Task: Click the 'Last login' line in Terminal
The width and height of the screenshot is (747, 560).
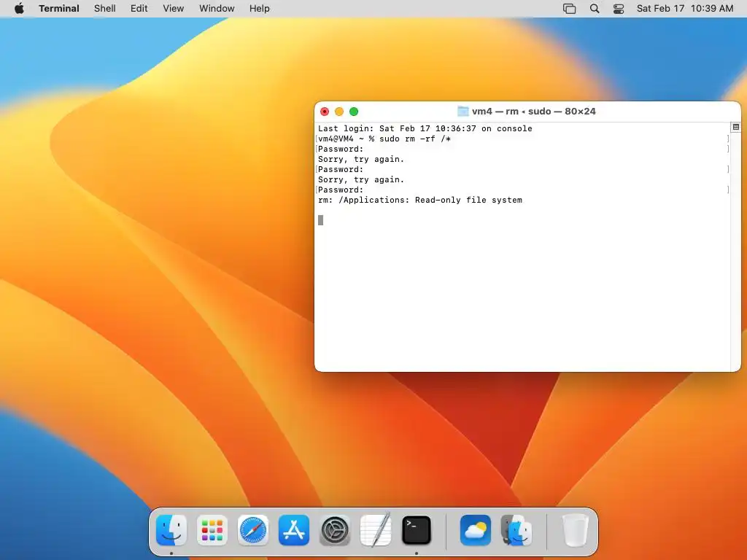Action: (425, 128)
